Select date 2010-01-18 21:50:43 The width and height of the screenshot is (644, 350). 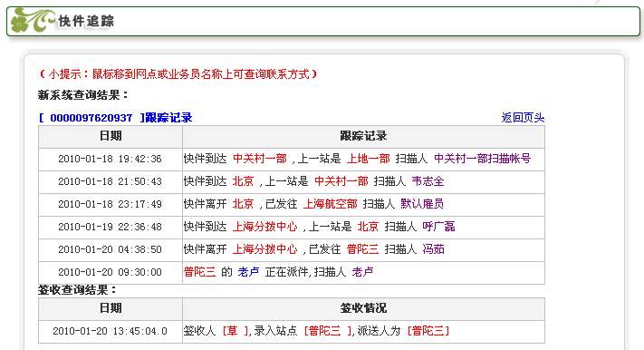pyautogui.click(x=111, y=181)
